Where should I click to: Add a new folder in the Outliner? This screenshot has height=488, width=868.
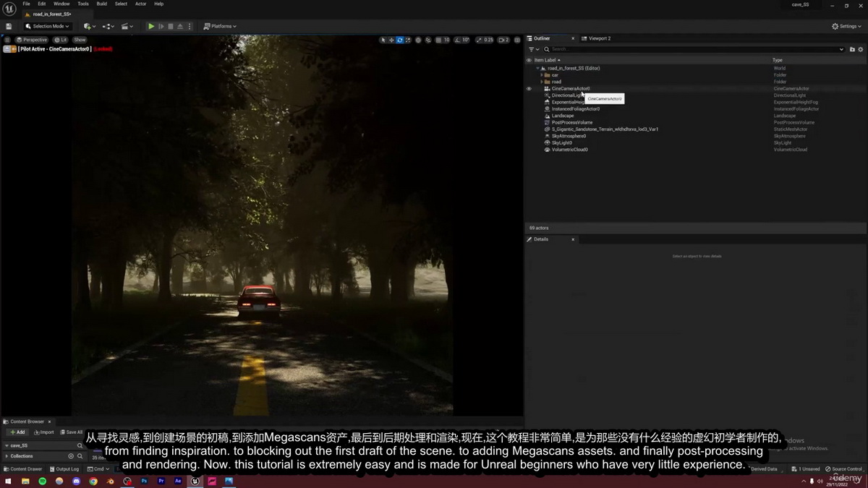[x=853, y=49]
